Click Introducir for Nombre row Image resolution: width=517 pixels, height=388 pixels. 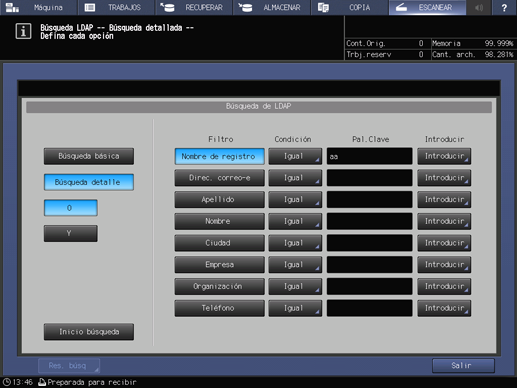click(444, 221)
